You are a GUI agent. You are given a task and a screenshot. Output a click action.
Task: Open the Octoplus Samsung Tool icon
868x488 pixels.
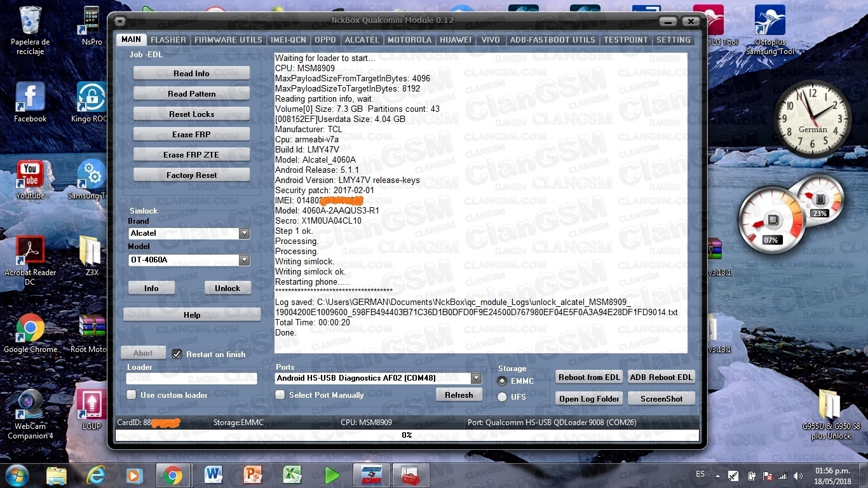pos(770,30)
